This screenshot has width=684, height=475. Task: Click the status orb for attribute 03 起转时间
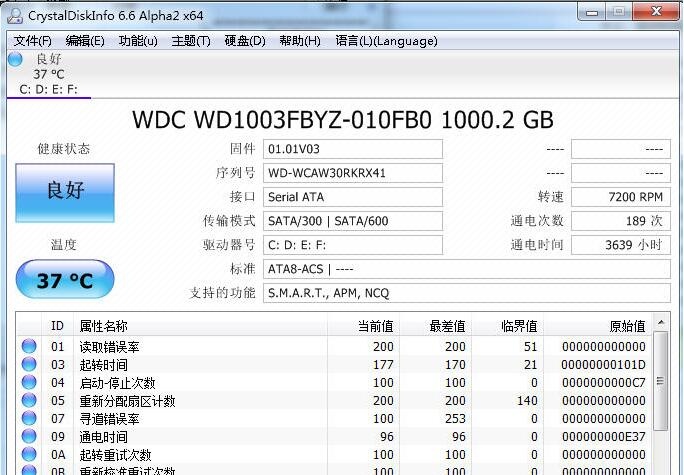pyautogui.click(x=29, y=364)
